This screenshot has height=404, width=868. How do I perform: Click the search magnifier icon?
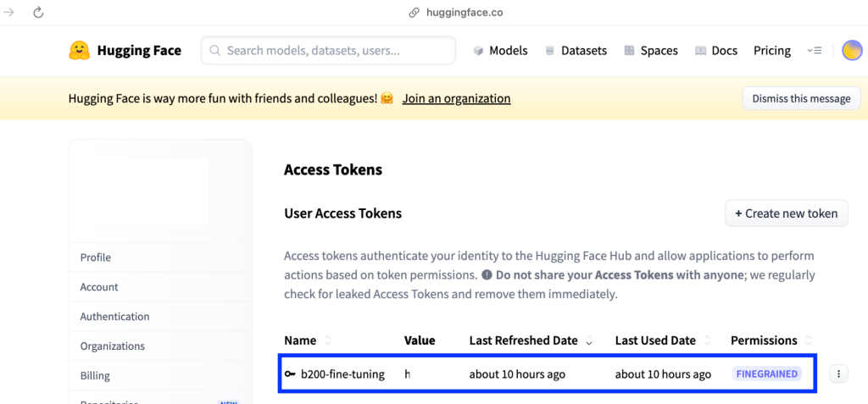(215, 50)
